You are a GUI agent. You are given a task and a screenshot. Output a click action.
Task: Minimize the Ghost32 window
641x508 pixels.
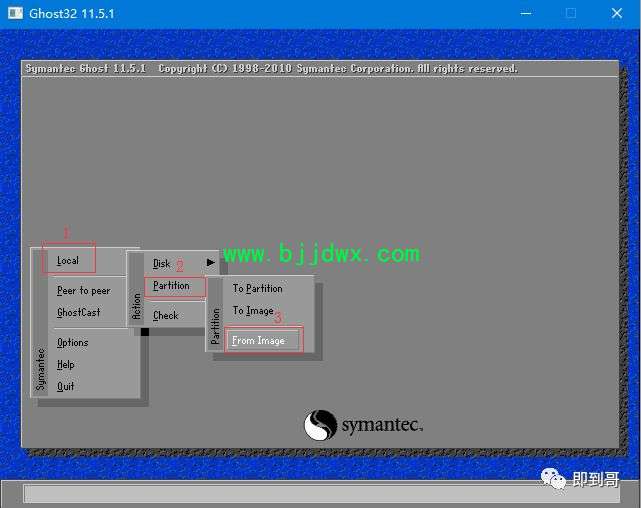(x=526, y=13)
